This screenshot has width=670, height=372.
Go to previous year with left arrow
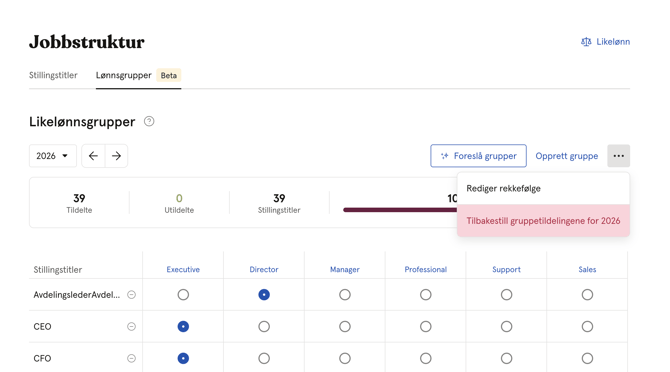(x=93, y=156)
